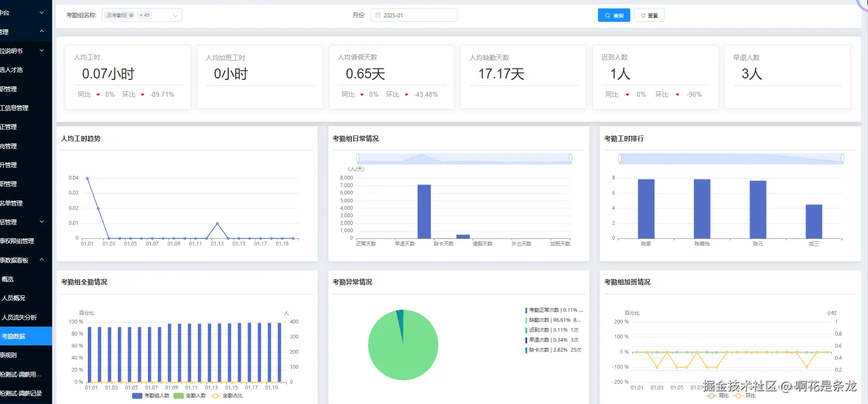Click the 17.17天 人均缺勤天数 value

(501, 74)
